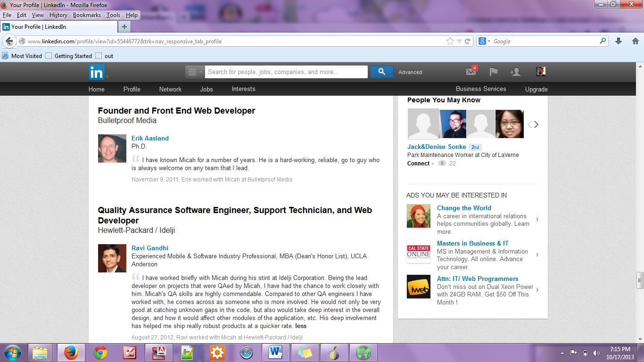Click the add connections person icon
The width and height of the screenshot is (644, 362).
[515, 72]
